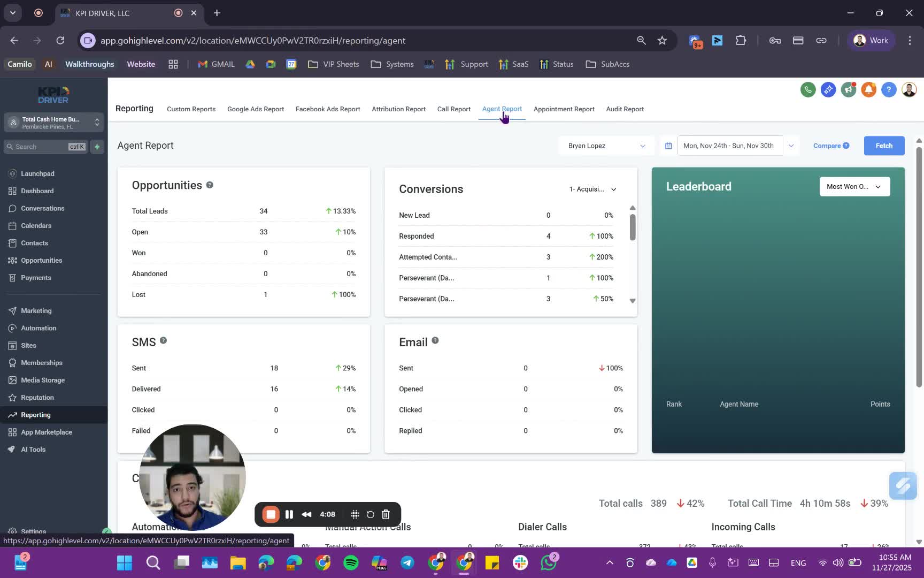
Task: Open Slack from the taskbar
Action: (520, 562)
